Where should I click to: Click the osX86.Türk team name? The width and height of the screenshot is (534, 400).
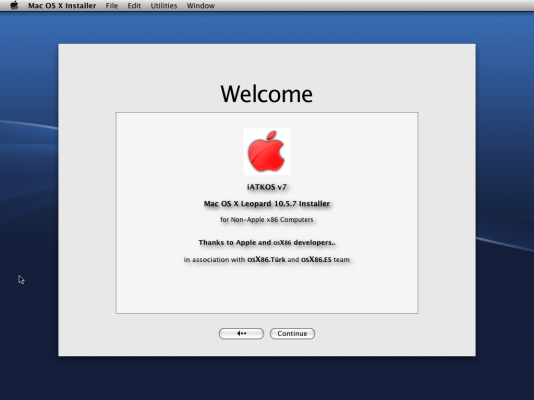(x=266, y=259)
